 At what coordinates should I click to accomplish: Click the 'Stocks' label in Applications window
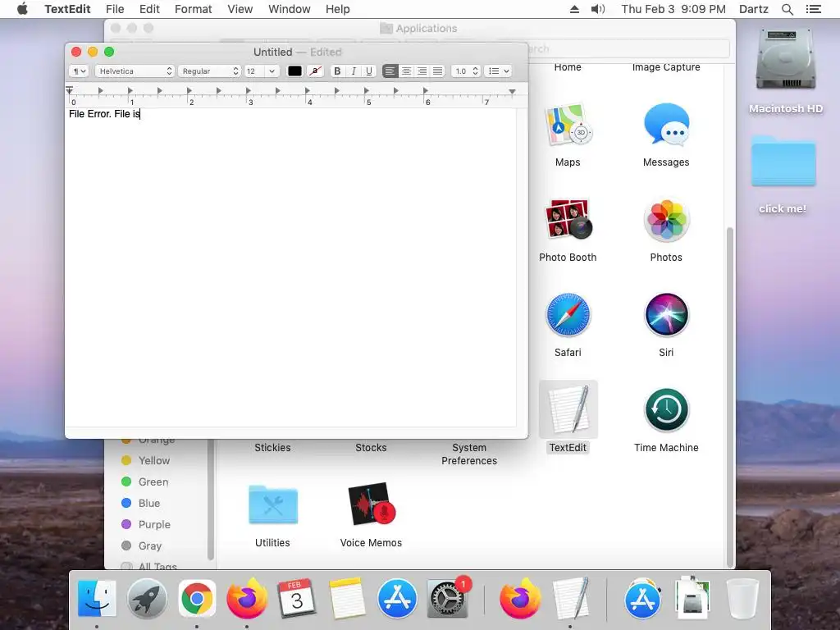pos(371,447)
